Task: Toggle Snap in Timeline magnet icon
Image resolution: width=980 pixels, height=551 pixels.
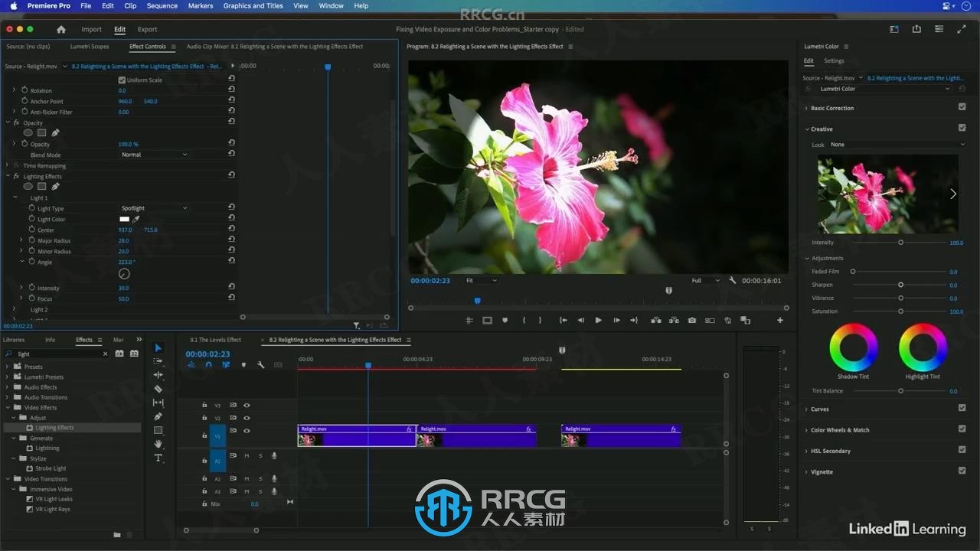Action: pyautogui.click(x=208, y=365)
